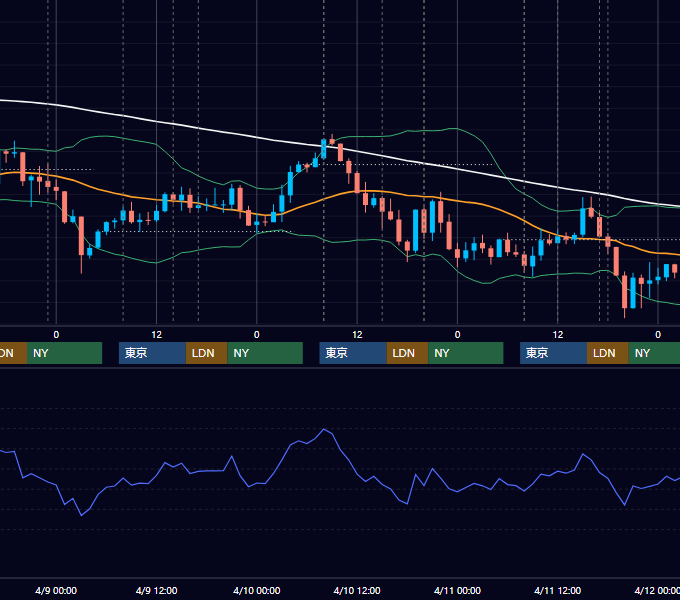
Task: Select the NY session block spanning the 4/11 0 mark
Action: coord(466,353)
